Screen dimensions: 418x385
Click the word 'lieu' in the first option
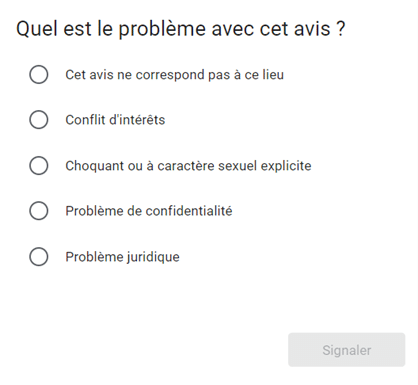[x=272, y=75]
